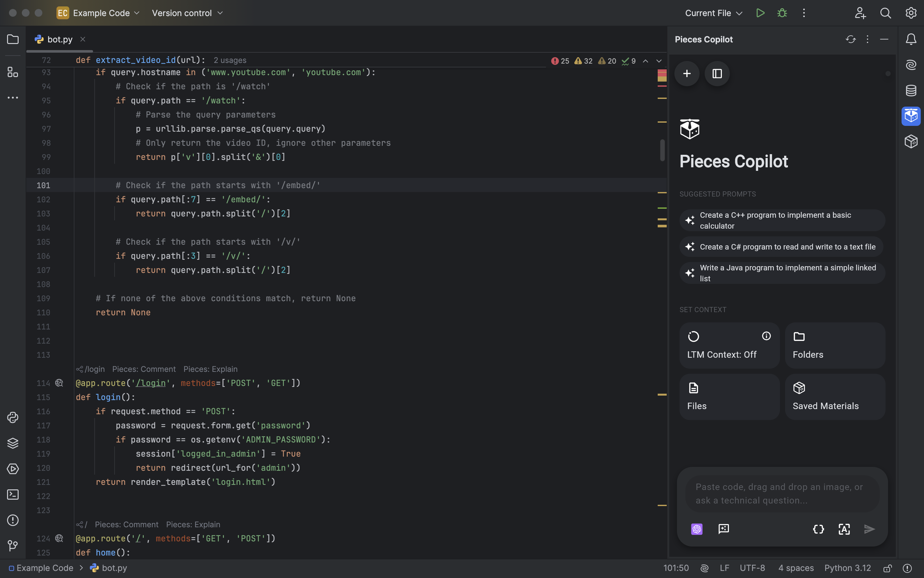Send the Copilot message
Viewport: 924px width, 578px height.
[x=870, y=529]
